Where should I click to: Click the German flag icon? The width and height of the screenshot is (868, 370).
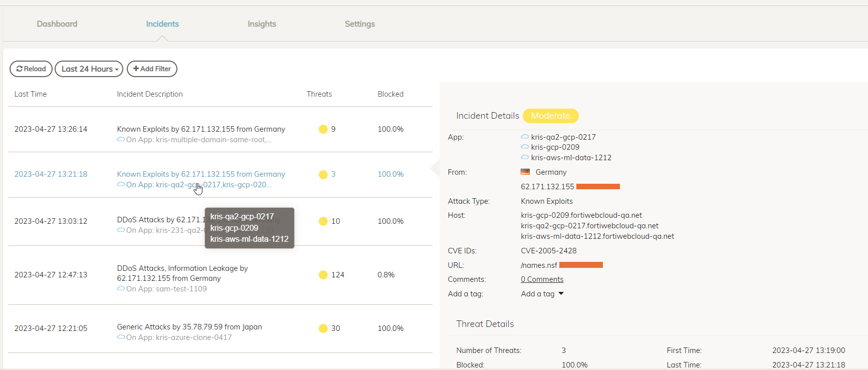(x=525, y=172)
